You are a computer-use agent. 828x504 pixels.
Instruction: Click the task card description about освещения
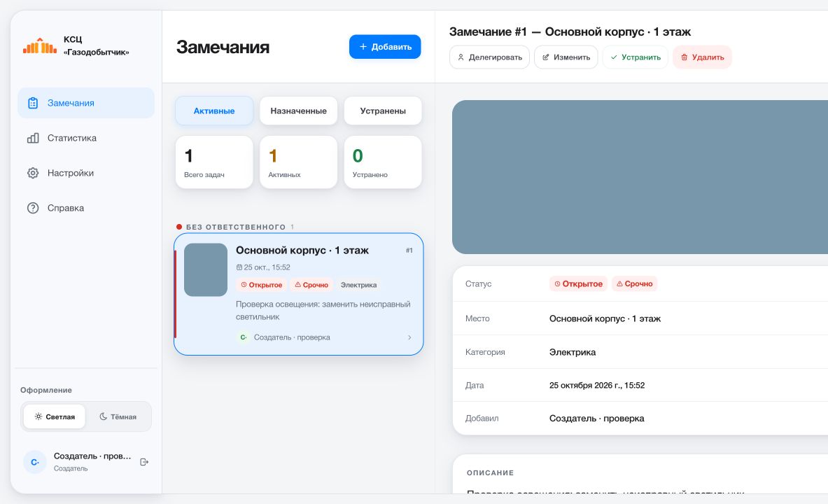[x=323, y=311]
